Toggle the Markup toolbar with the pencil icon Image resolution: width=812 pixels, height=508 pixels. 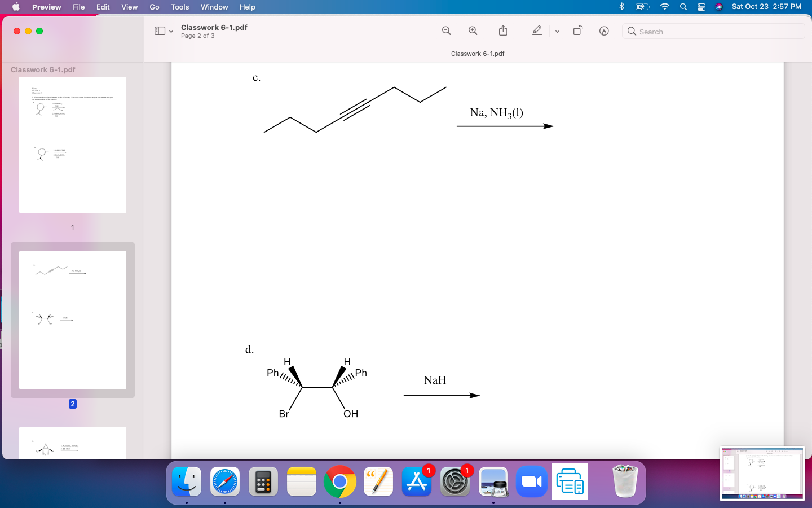click(x=536, y=30)
